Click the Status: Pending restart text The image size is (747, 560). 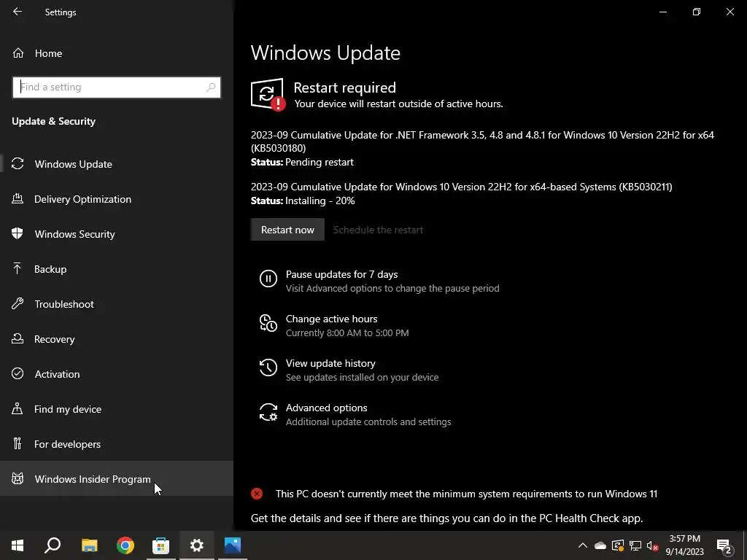(302, 163)
